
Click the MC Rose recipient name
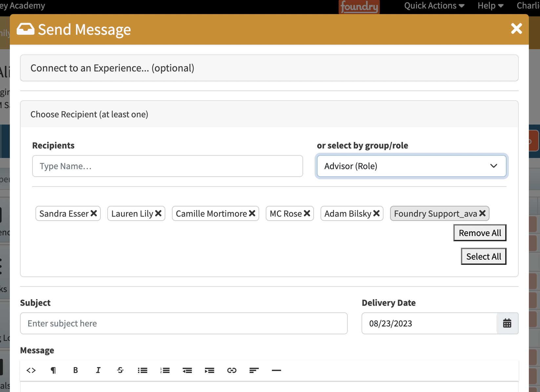286,214
